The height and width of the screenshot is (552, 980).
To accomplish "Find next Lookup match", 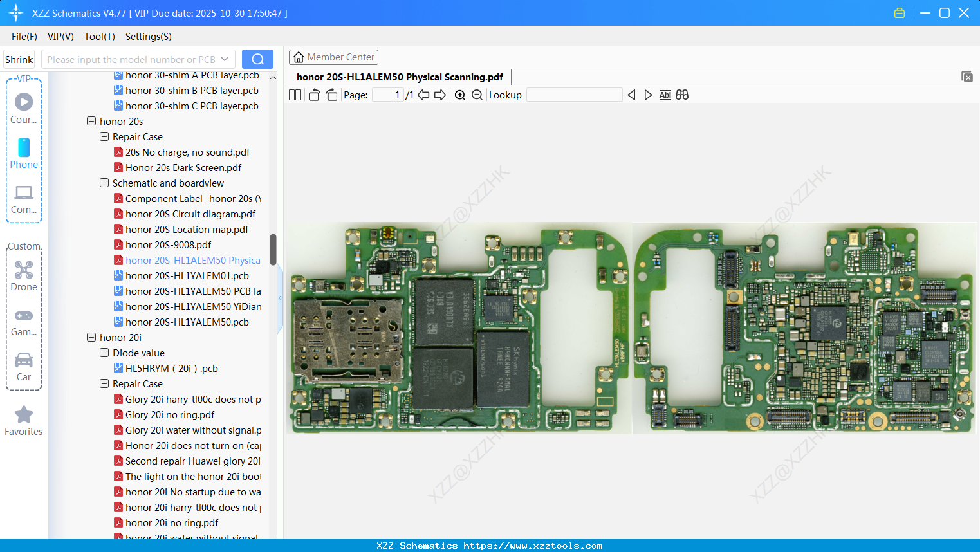I will pyautogui.click(x=648, y=95).
